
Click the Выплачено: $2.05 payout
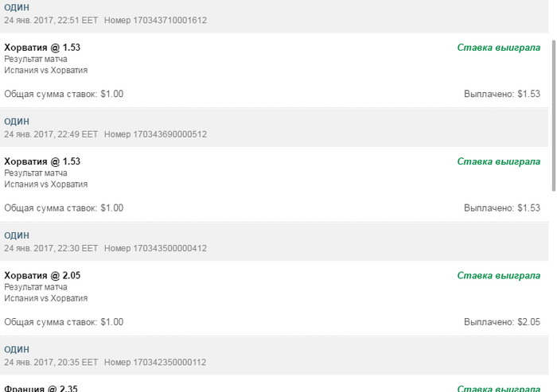click(502, 322)
